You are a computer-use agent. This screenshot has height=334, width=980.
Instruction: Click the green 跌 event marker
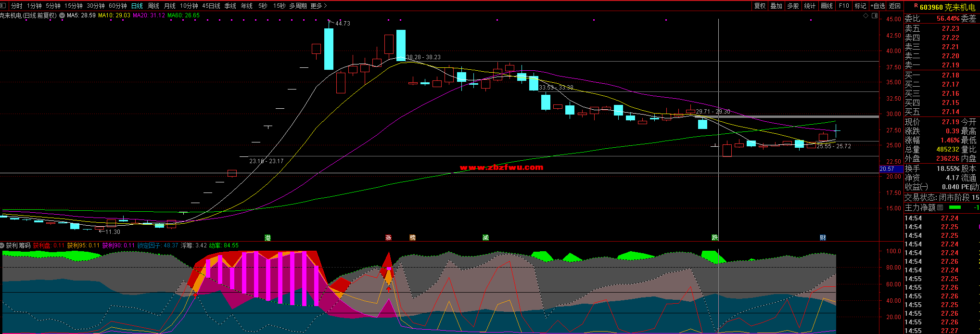point(715,238)
